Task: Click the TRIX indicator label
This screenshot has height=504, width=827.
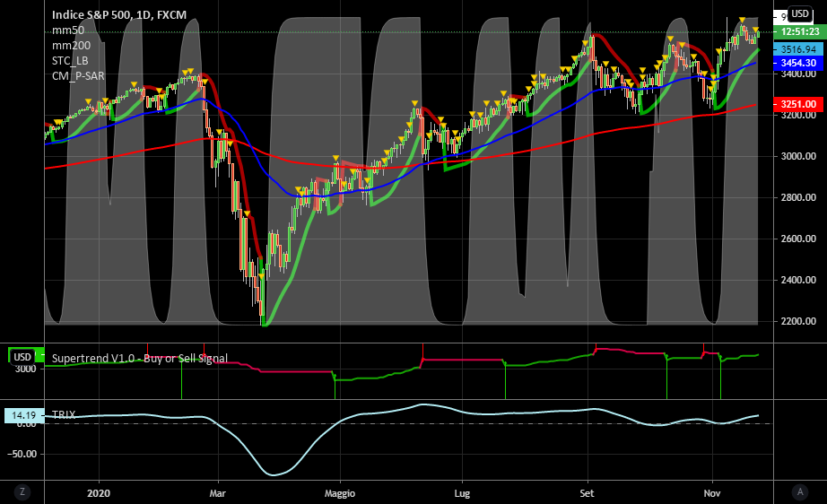Action: point(64,415)
